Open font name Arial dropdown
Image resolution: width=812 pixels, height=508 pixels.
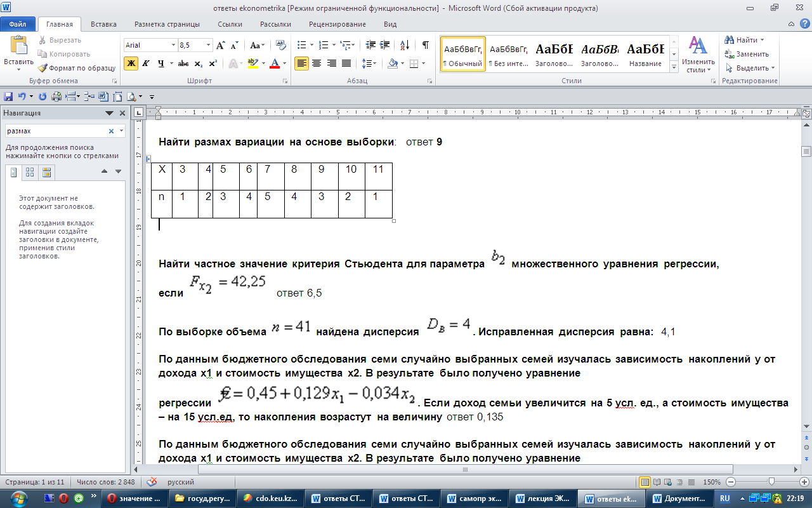(x=173, y=45)
